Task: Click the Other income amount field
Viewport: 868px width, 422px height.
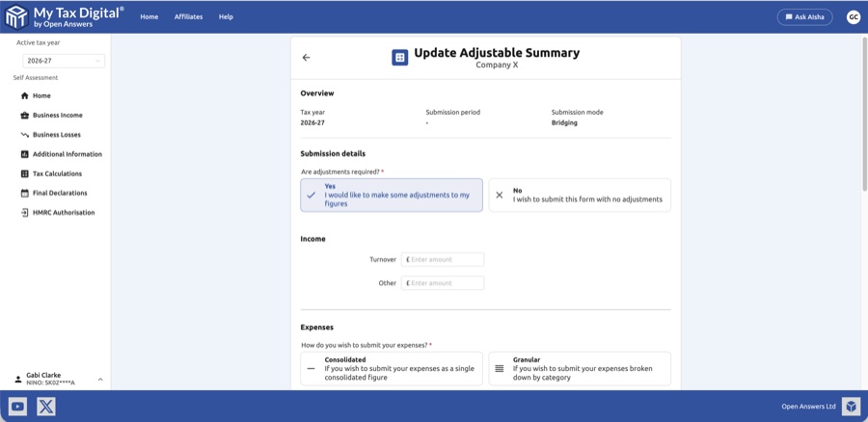Action: [x=443, y=283]
